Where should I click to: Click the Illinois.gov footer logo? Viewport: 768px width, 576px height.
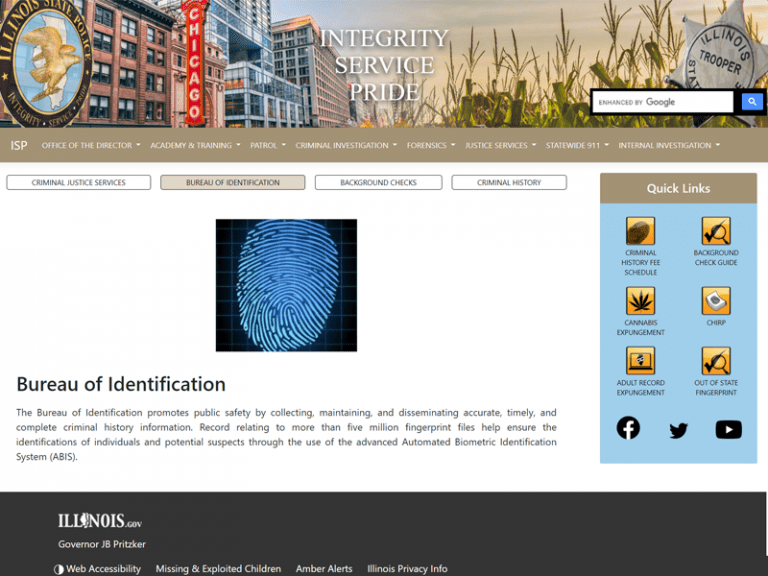(x=100, y=521)
